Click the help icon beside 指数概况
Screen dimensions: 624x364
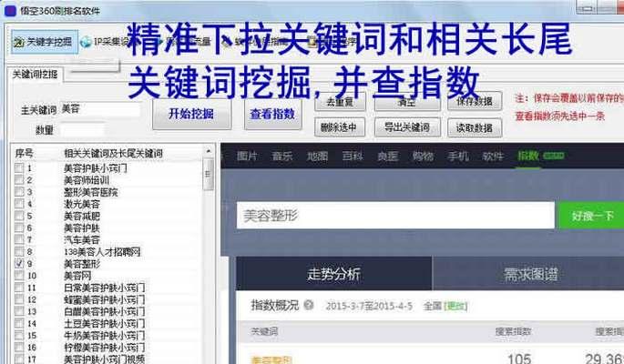coord(309,305)
